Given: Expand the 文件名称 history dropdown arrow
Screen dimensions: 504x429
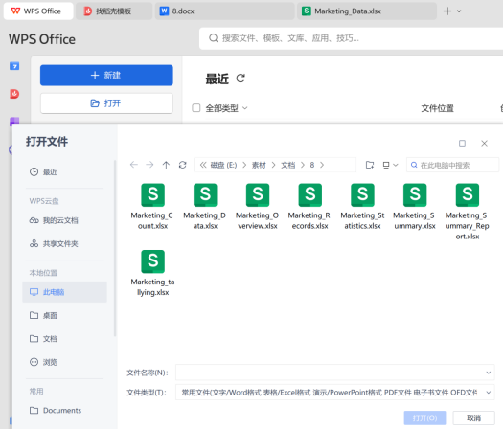Looking at the screenshot, I should 489,373.
